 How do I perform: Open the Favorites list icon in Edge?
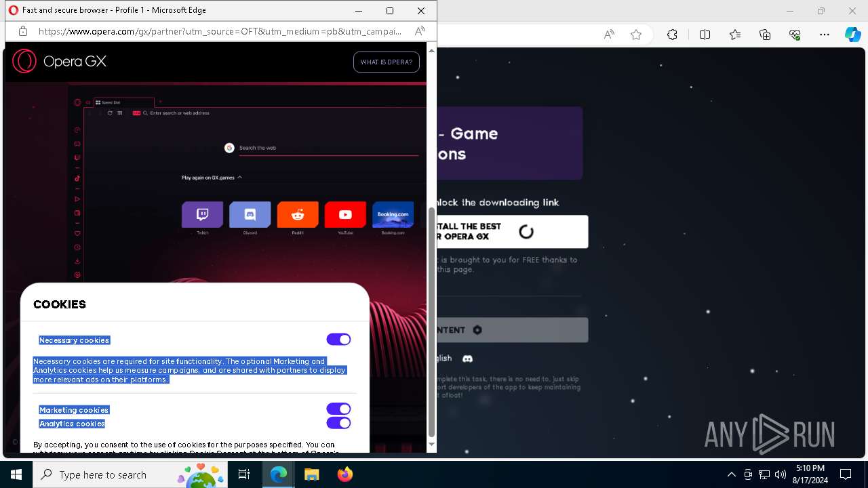(735, 35)
